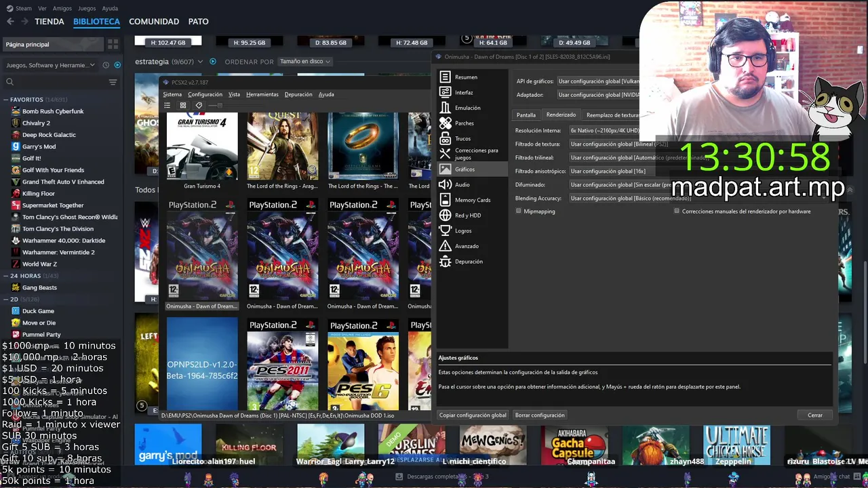Open Juegos, Software y Herramientas dropdown
868x488 pixels.
coord(51,65)
